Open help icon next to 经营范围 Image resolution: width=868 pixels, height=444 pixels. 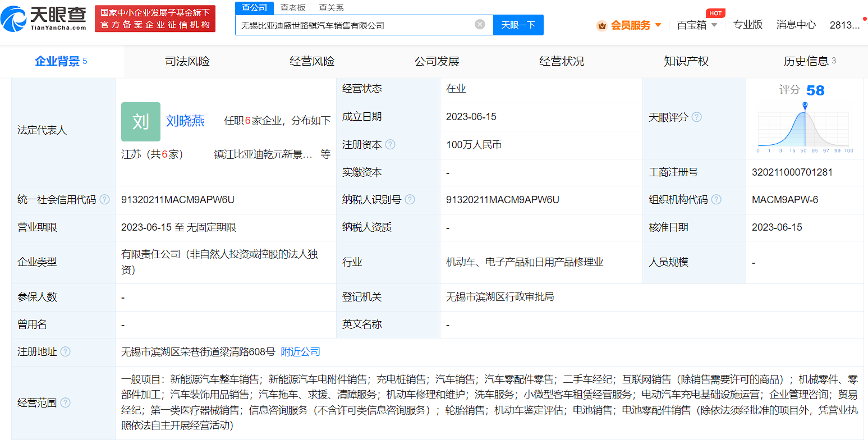click(x=65, y=402)
